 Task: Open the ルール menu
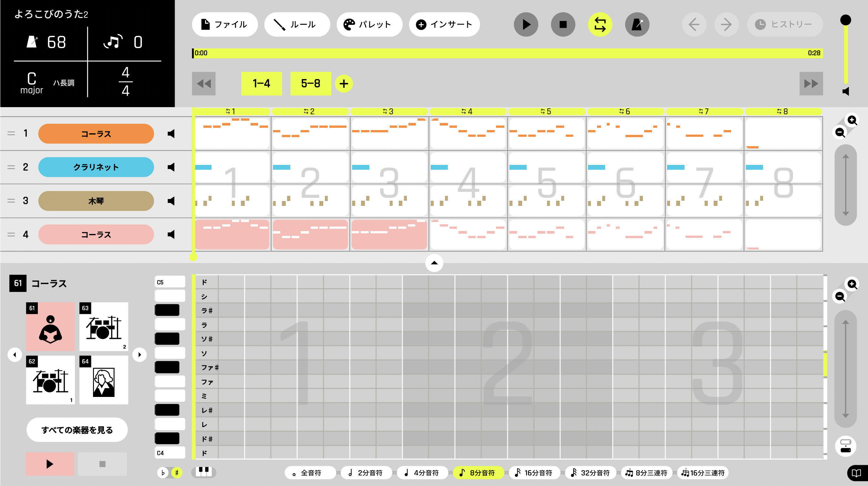point(297,24)
